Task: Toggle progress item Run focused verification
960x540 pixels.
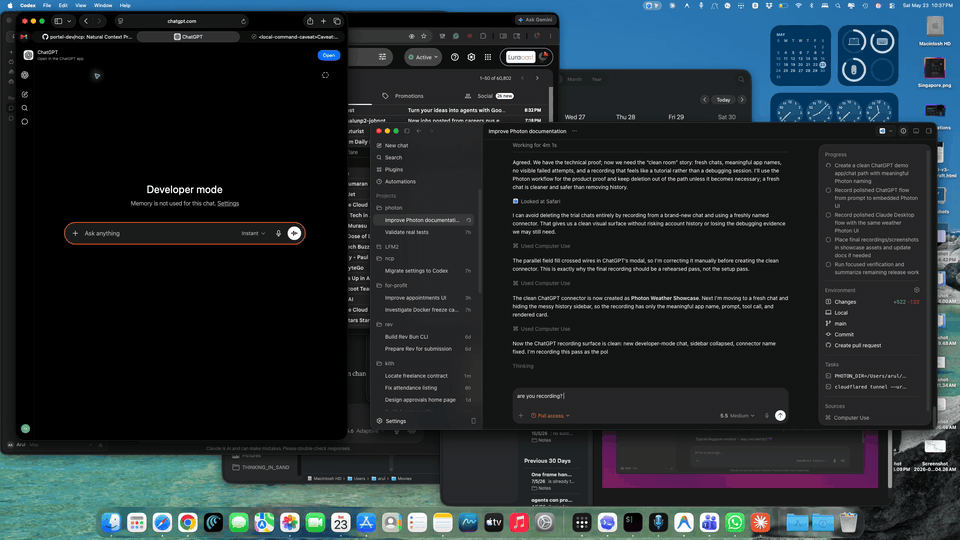Action: (x=828, y=264)
